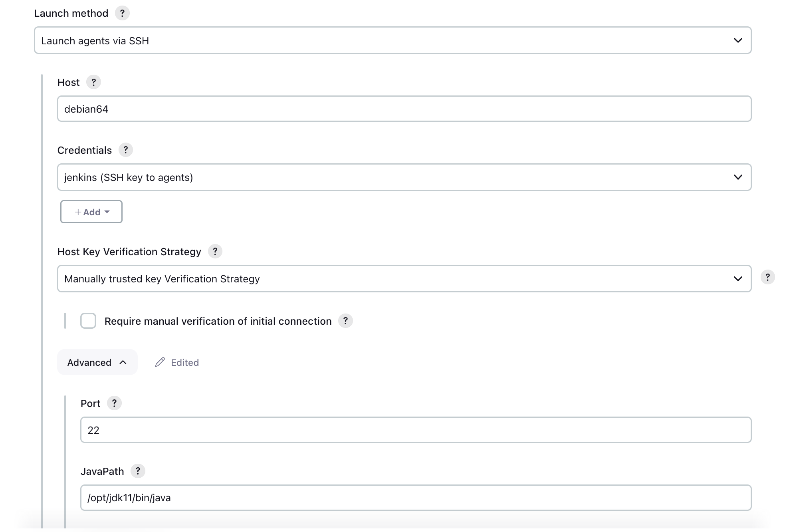Click the Credentials help question mark

pos(125,150)
